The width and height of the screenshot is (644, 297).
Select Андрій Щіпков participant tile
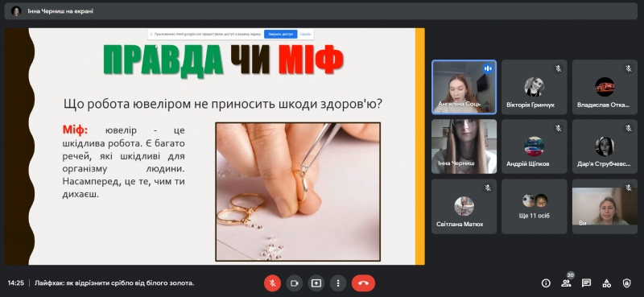tap(535, 146)
